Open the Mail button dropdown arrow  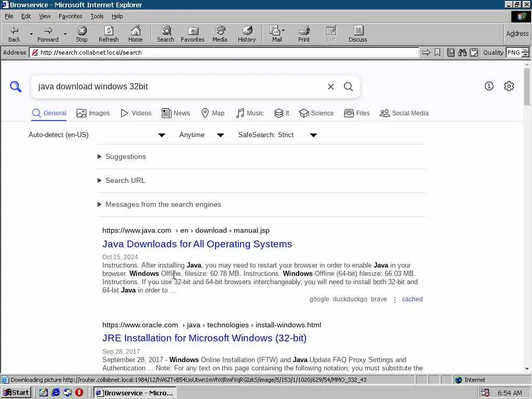(283, 31)
